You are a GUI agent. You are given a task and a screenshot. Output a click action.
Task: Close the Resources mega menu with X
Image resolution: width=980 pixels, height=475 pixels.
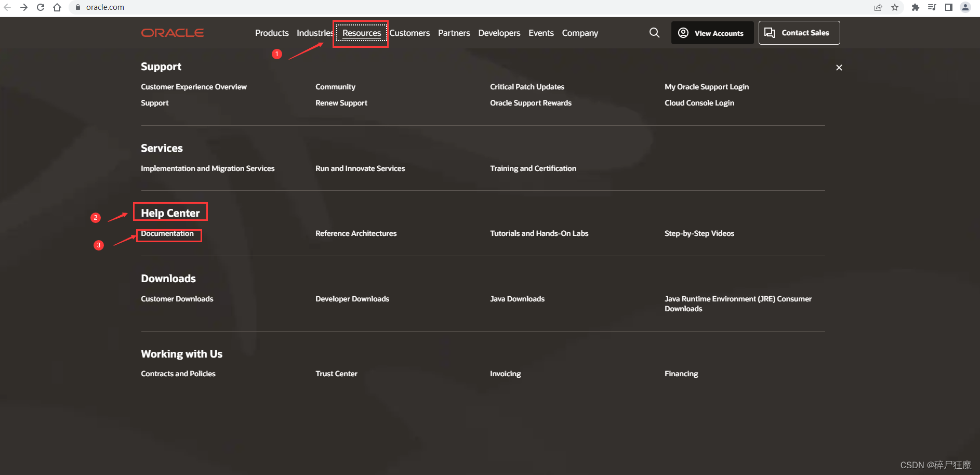pyautogui.click(x=839, y=68)
